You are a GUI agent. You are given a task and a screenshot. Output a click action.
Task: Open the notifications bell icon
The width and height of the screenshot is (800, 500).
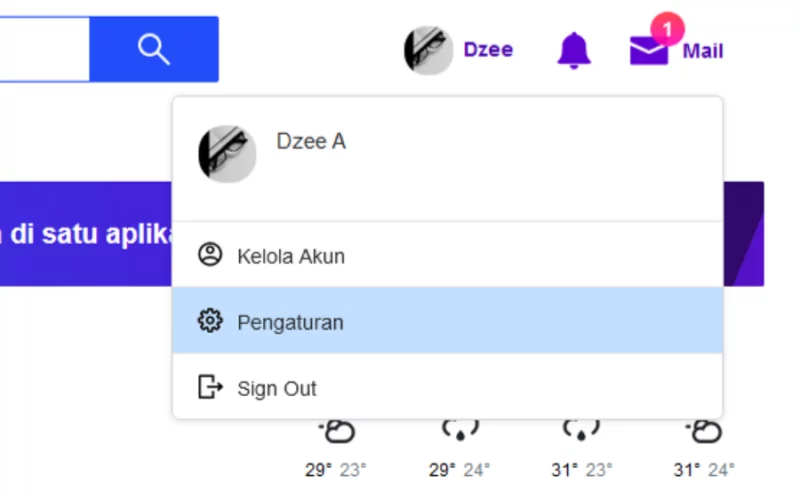pyautogui.click(x=574, y=50)
